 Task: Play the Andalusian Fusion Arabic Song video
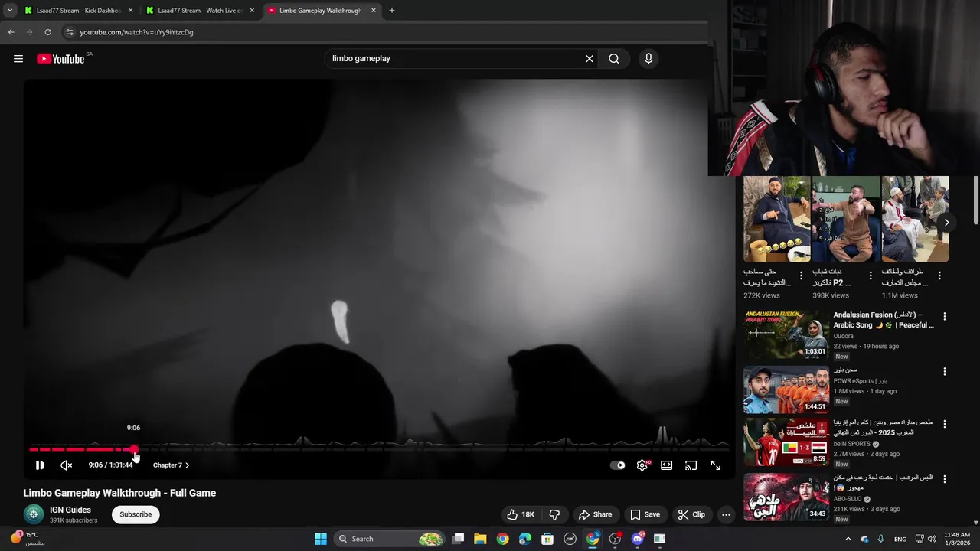point(786,334)
